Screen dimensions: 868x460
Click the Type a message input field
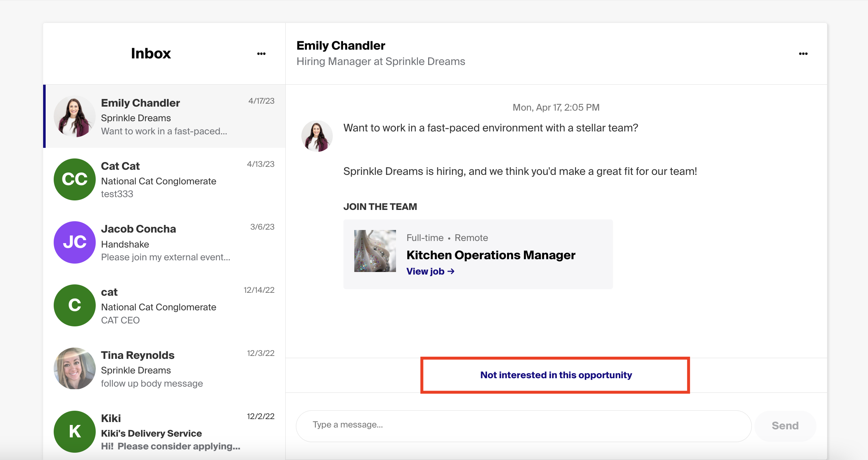(524, 426)
